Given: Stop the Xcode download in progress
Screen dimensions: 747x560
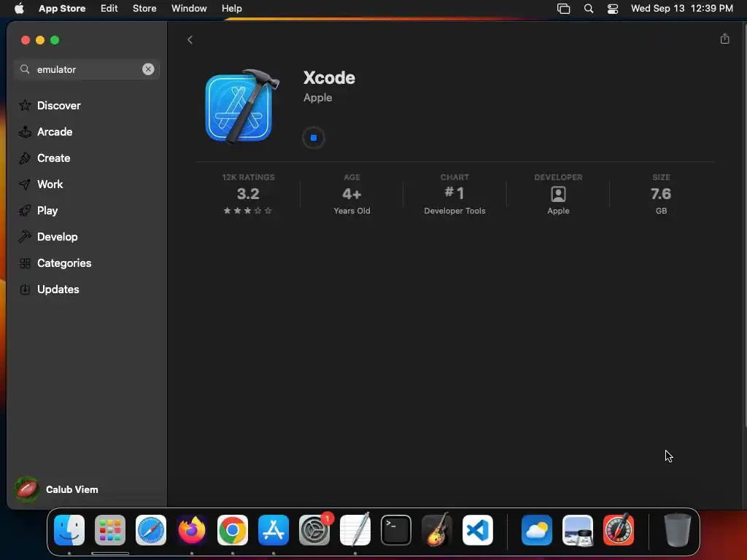Looking at the screenshot, I should coord(314,138).
